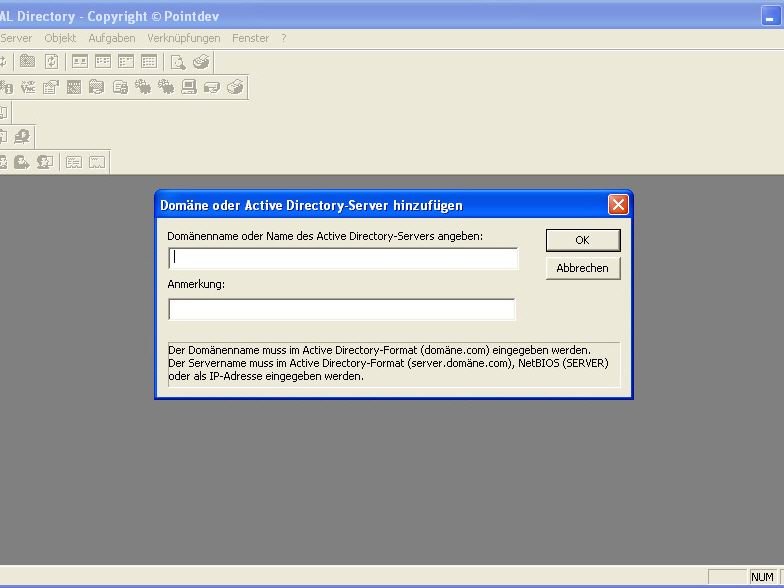The width and height of the screenshot is (784, 588).
Task: Focus the Domänenname input field
Action: pyautogui.click(x=343, y=258)
